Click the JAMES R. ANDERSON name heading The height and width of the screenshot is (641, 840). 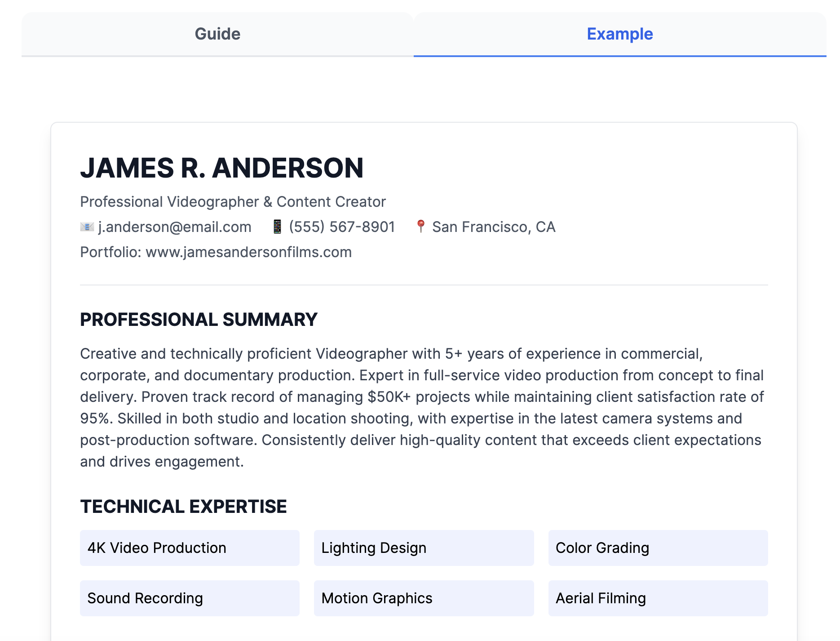pyautogui.click(x=222, y=168)
